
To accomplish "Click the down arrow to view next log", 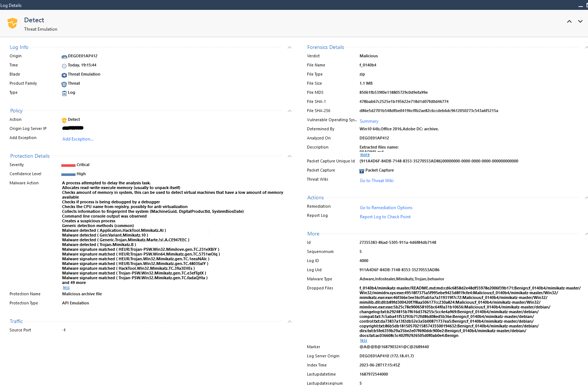I will click(580, 22).
